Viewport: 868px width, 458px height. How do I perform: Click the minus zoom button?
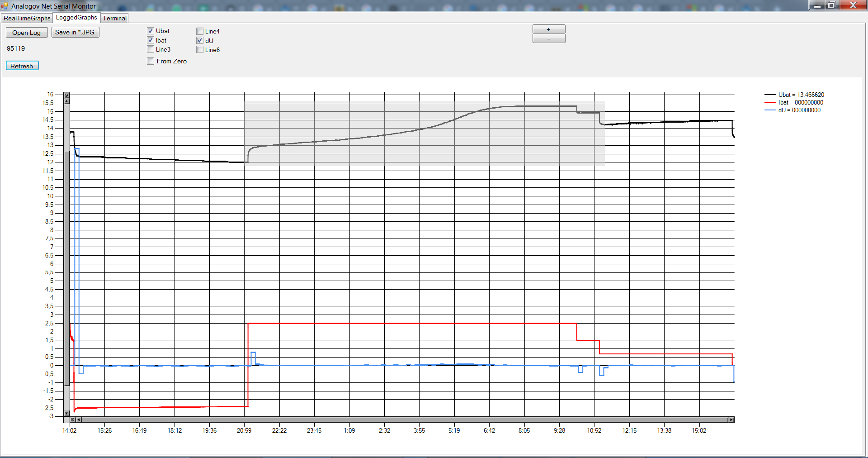point(549,39)
